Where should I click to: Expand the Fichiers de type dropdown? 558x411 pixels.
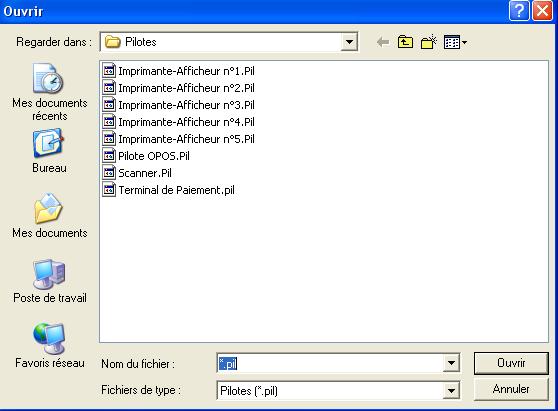(451, 391)
